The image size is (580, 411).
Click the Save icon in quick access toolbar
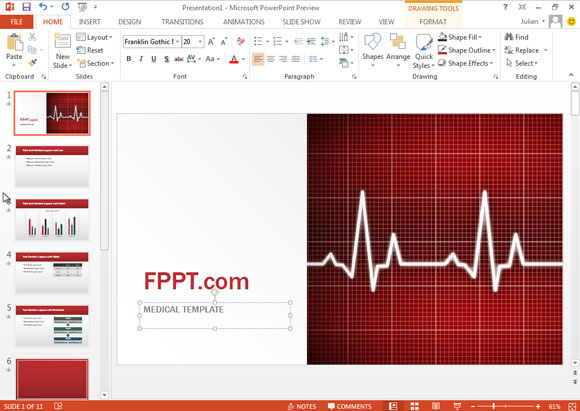click(x=26, y=7)
